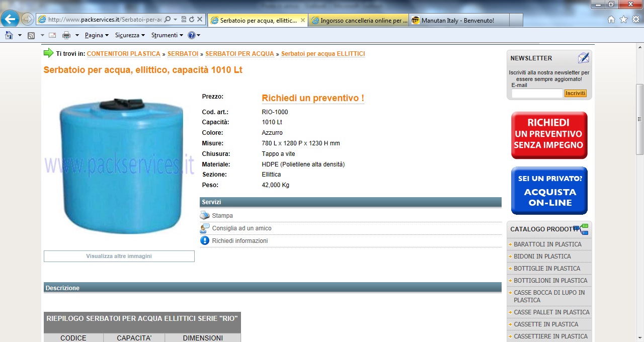The height and width of the screenshot is (342, 644).
Task: Open the CASSETTE IN PLASTICA category
Action: pos(546,324)
